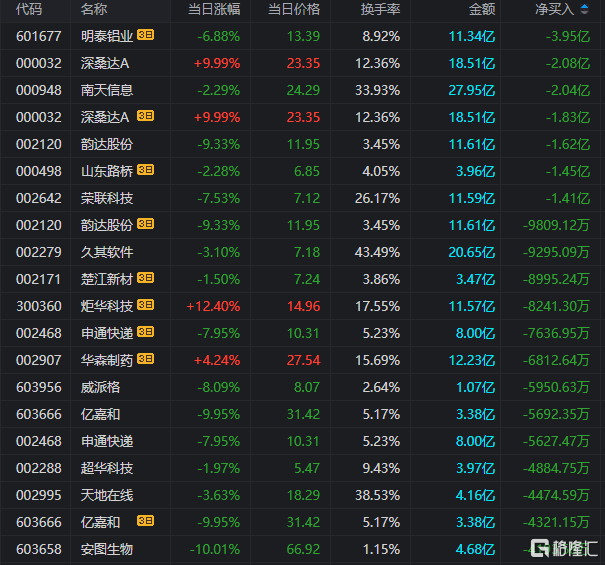
Task: Open stock code 603956
Action: [39, 387]
